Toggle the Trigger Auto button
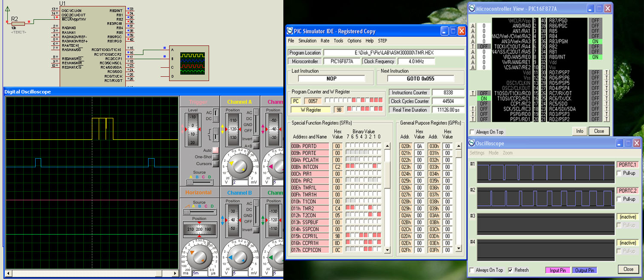 click(x=216, y=150)
